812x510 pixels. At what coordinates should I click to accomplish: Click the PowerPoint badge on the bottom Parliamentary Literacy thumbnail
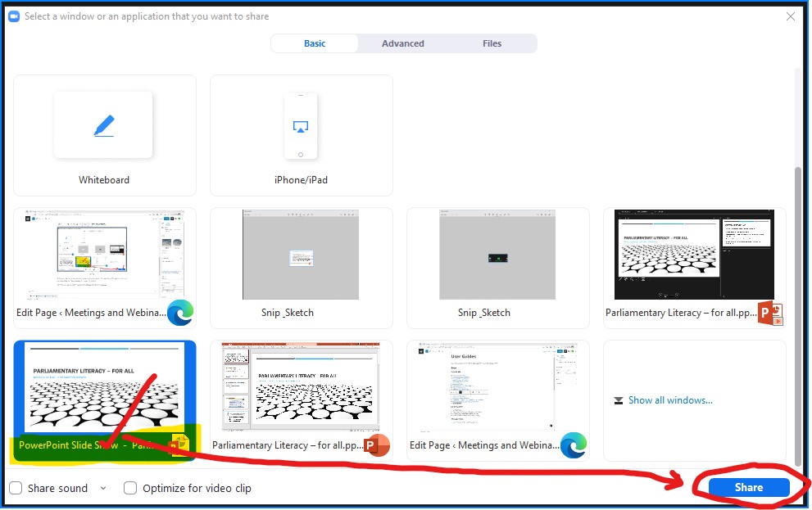click(x=375, y=445)
